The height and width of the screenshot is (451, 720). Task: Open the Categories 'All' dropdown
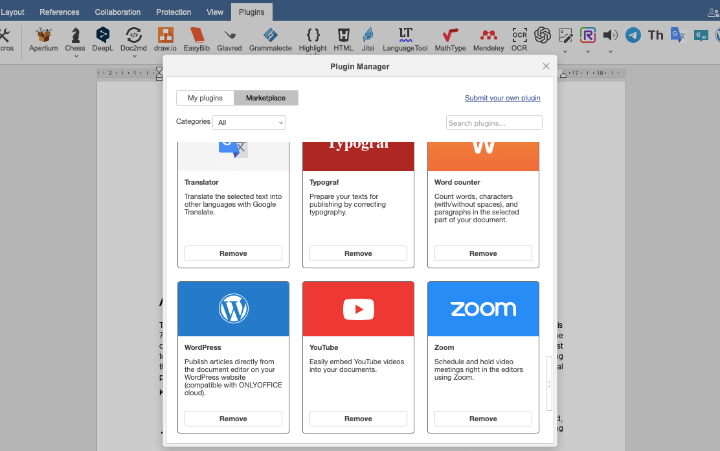(249, 123)
